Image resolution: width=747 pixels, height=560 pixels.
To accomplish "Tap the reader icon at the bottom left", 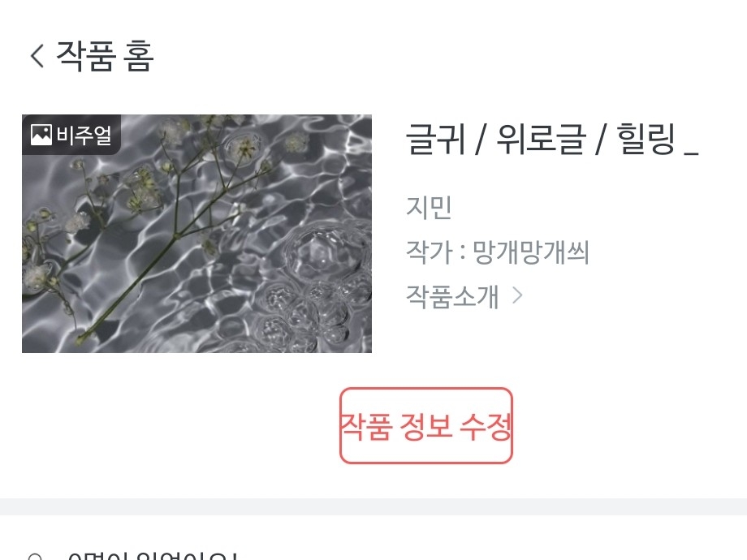I will (x=35, y=557).
